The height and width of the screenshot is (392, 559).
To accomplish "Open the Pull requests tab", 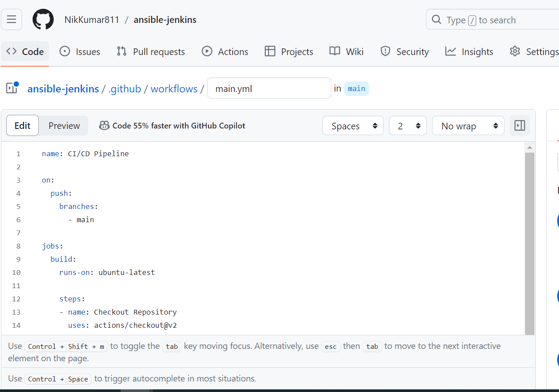I will (x=151, y=51).
